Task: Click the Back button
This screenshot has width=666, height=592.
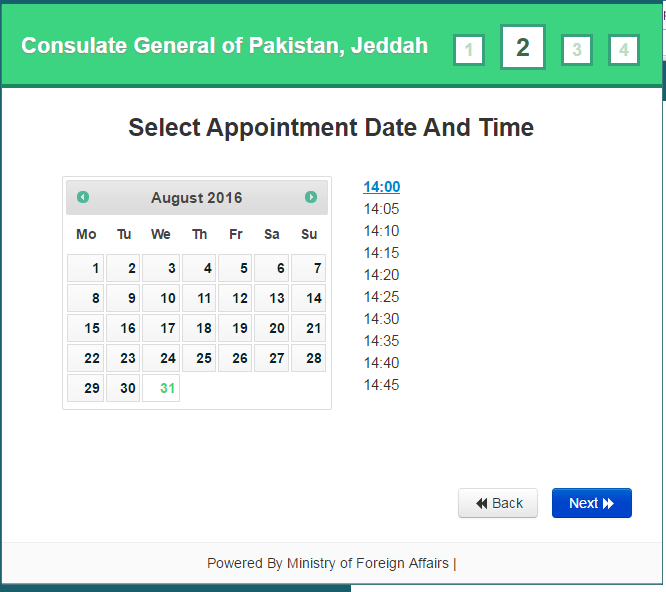Action: [x=498, y=503]
